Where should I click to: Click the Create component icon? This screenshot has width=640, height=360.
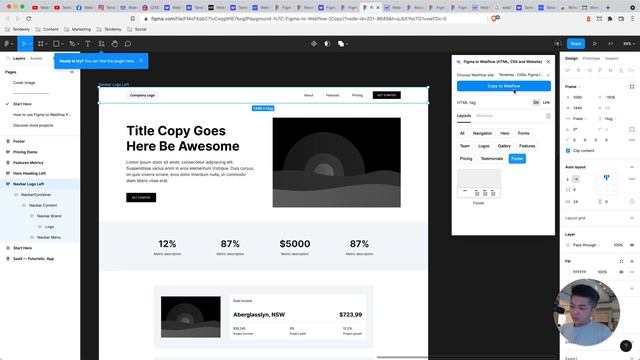(313, 44)
